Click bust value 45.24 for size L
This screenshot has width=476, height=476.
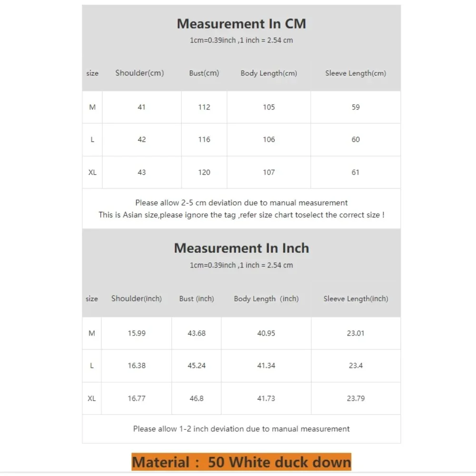197,366
